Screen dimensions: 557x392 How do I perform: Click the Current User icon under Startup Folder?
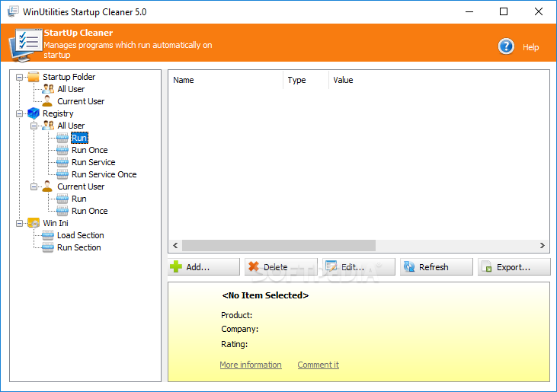tap(47, 101)
